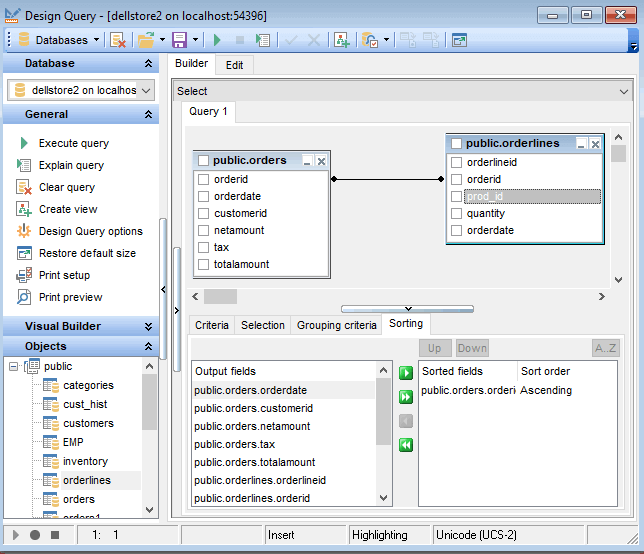Screen dimensions: 644x554
Task: Enable the totalamount field checkbox
Action: click(x=204, y=264)
